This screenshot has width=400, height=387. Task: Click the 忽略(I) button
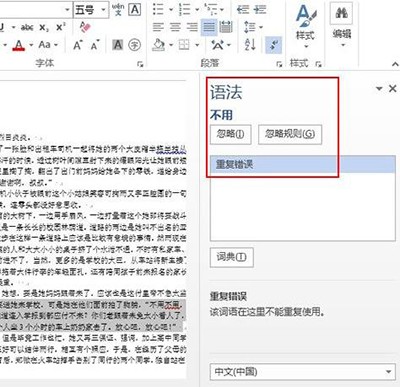click(230, 134)
